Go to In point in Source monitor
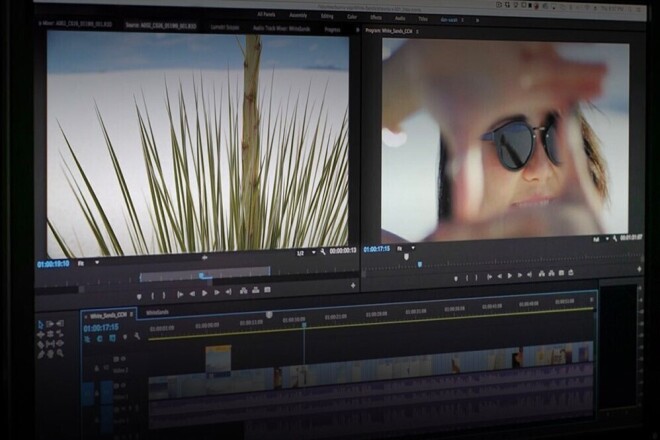 (180, 294)
